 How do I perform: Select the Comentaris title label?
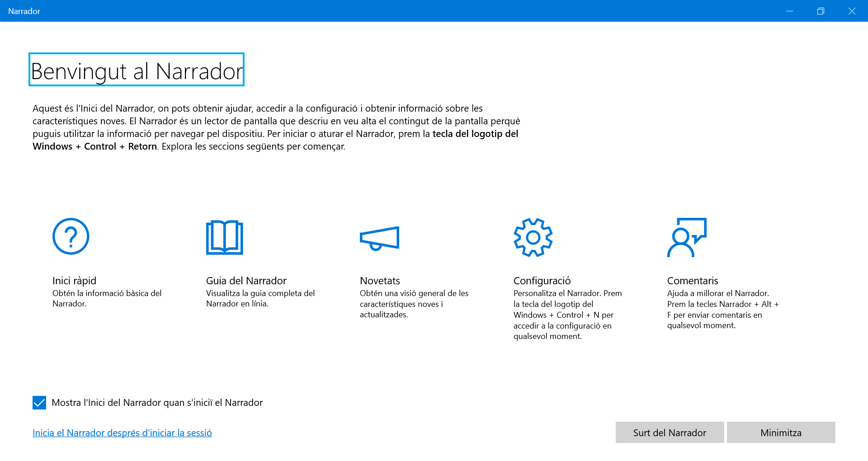pyautogui.click(x=692, y=281)
